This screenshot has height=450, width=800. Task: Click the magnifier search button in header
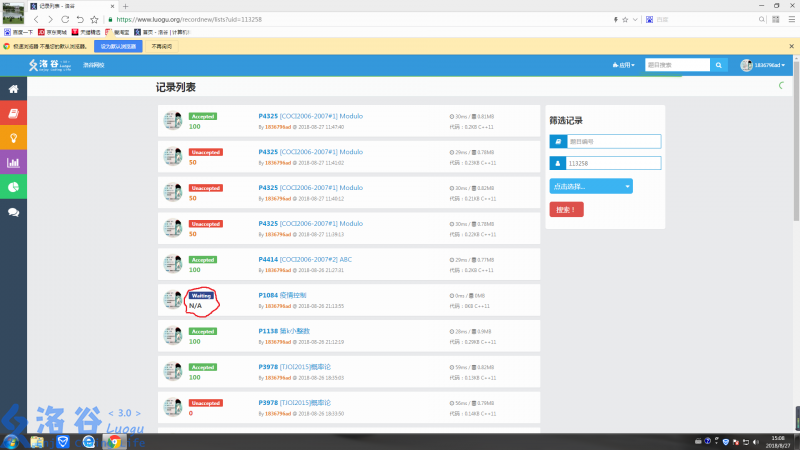coord(720,65)
